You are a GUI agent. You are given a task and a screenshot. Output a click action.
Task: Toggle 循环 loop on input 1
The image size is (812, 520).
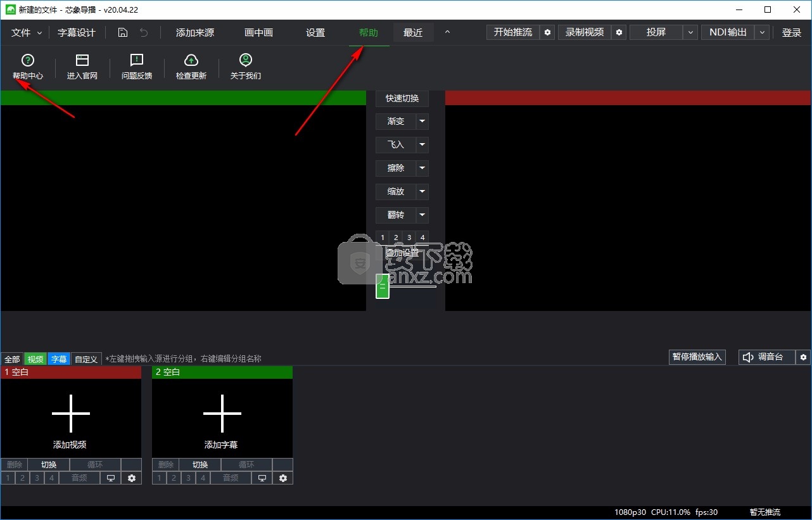(x=95, y=465)
